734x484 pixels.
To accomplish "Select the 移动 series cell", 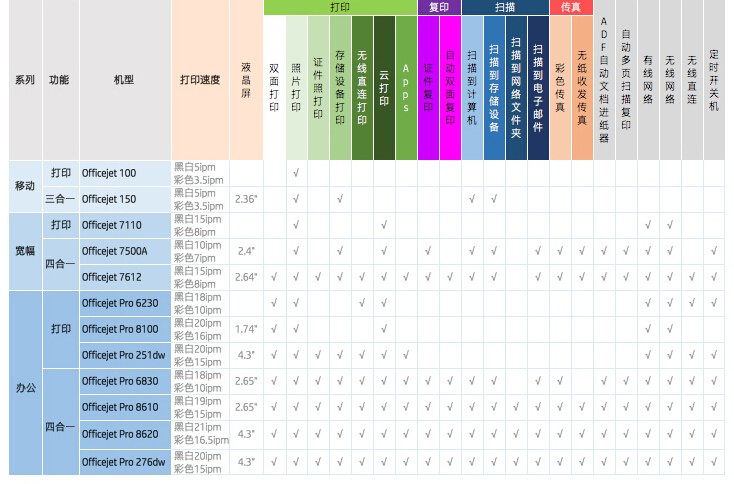I will coord(25,186).
